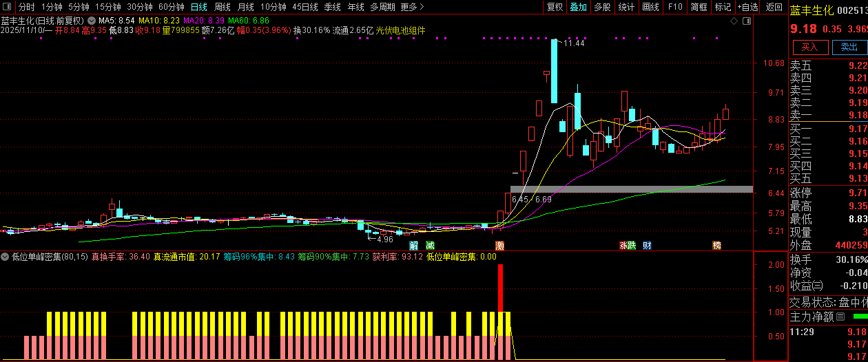Click the 返回 back button
The width and height of the screenshot is (868, 362).
click(x=774, y=7)
